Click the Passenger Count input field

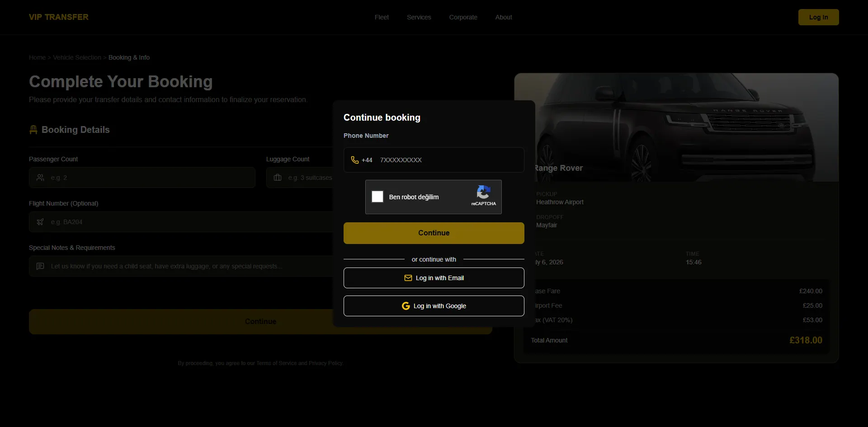tap(142, 178)
